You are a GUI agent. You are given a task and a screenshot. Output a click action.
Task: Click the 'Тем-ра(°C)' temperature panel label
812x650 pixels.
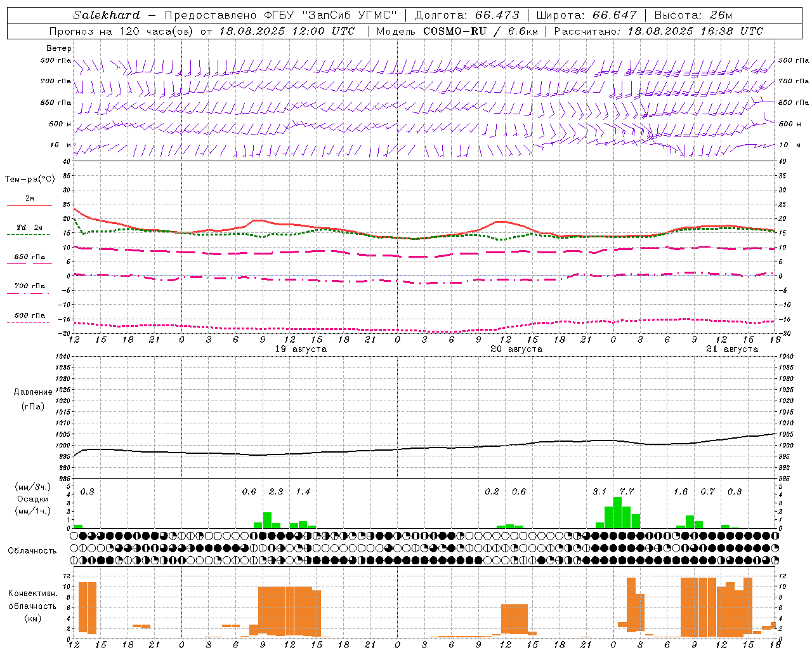tap(30, 180)
